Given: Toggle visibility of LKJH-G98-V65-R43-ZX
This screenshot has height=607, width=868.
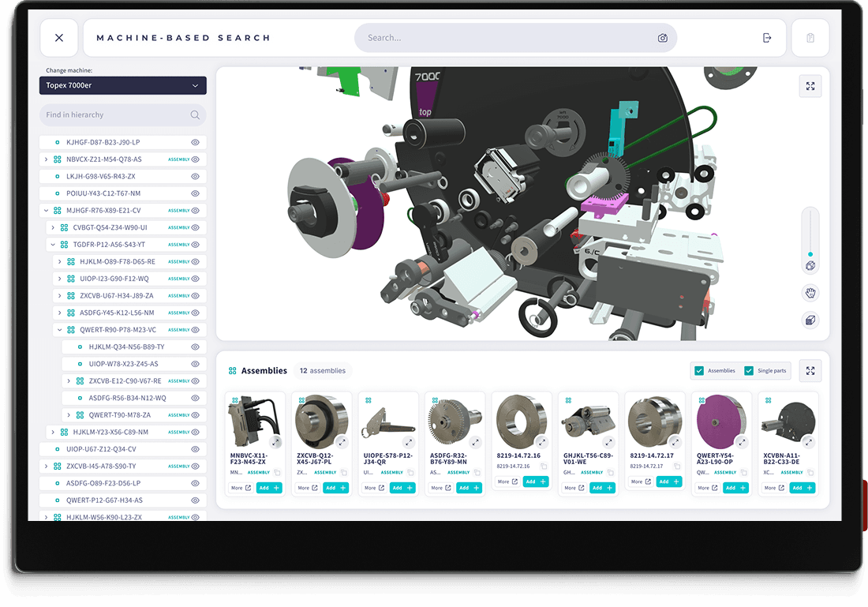Looking at the screenshot, I should (196, 177).
